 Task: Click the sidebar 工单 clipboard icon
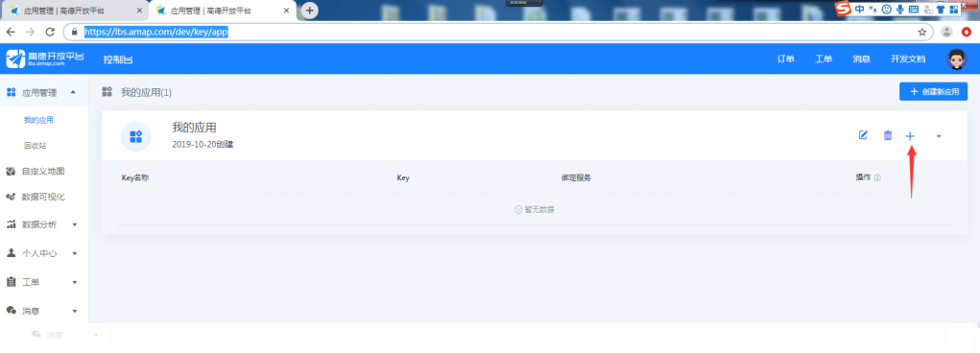pos(11,282)
